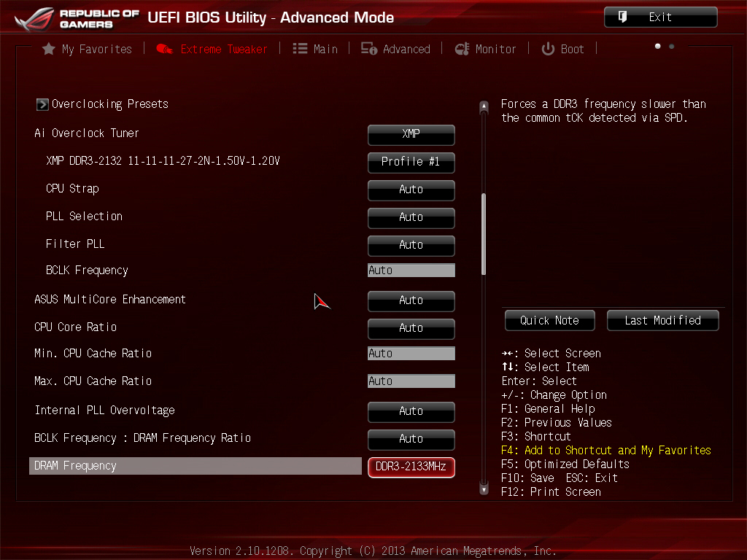Click the second page indicator dot
The height and width of the screenshot is (560, 747).
(x=671, y=46)
